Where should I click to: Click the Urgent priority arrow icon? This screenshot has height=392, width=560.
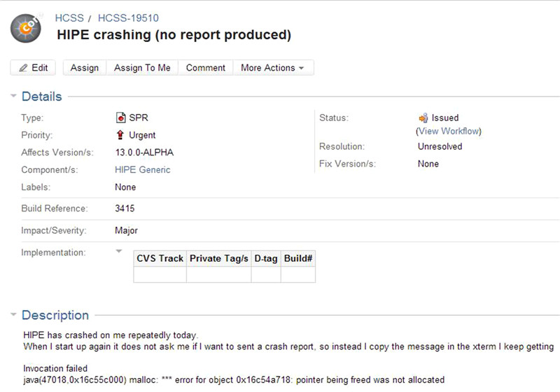[x=120, y=135]
